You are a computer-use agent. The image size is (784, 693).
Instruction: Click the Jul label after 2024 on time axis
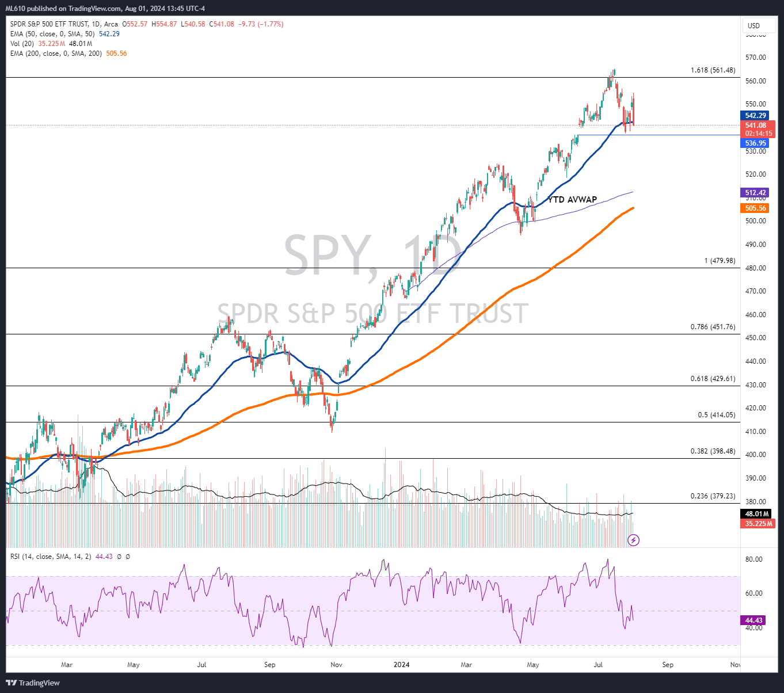598,665
